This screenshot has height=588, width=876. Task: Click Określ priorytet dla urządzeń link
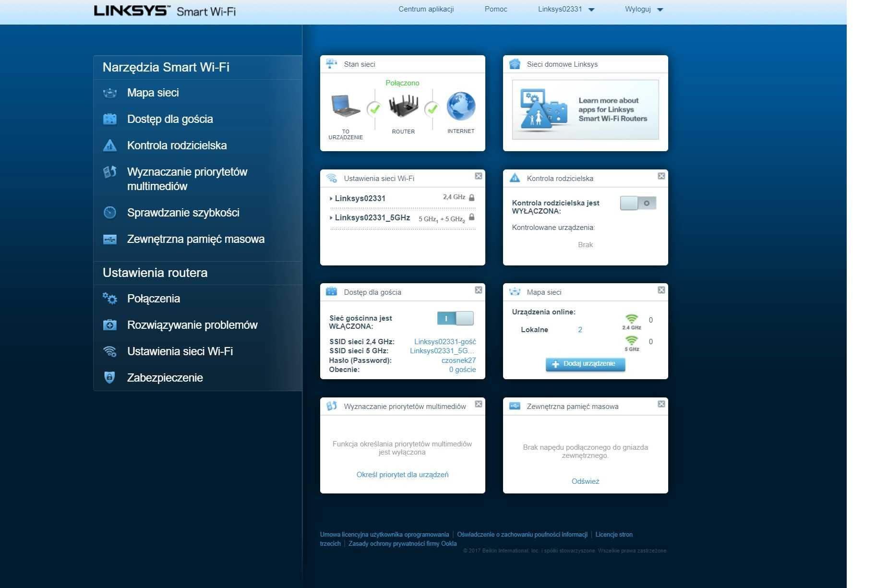[x=402, y=475]
